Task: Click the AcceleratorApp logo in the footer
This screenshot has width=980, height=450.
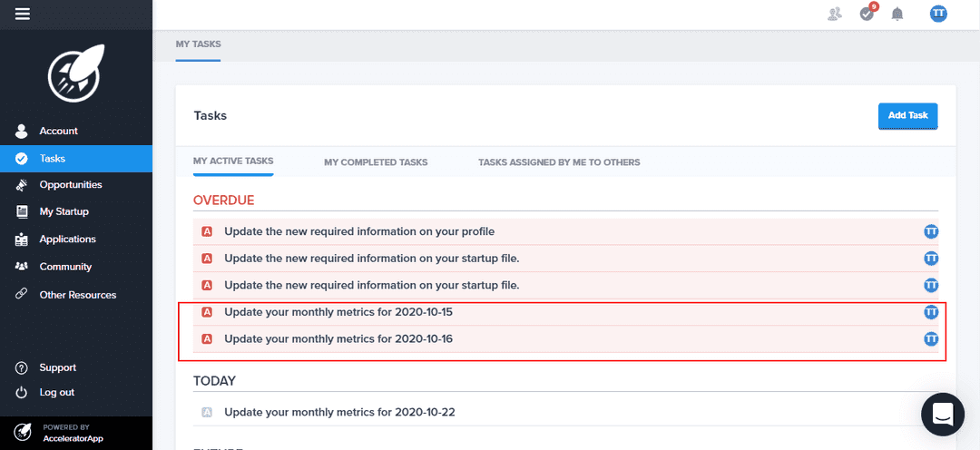Action: tap(24, 432)
